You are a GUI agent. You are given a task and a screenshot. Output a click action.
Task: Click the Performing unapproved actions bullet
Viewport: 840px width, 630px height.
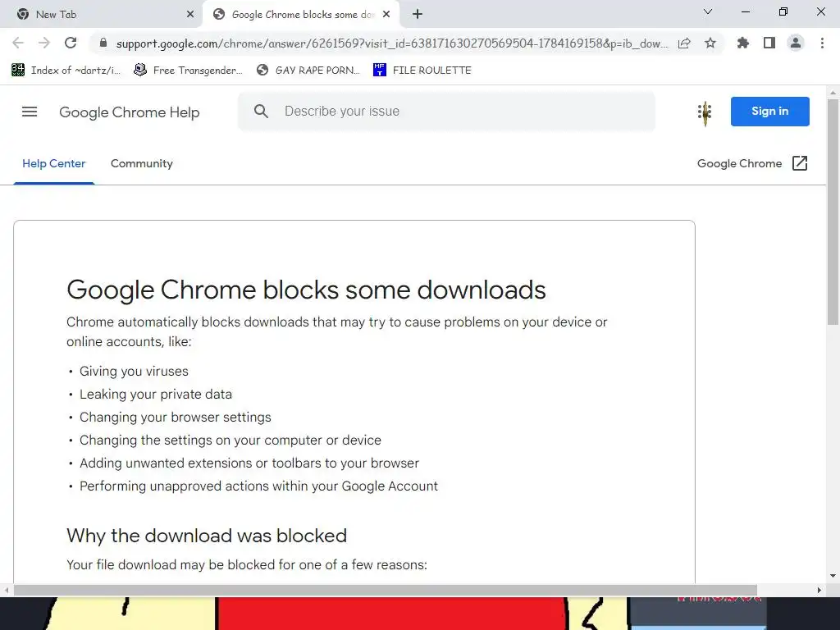[x=258, y=486]
